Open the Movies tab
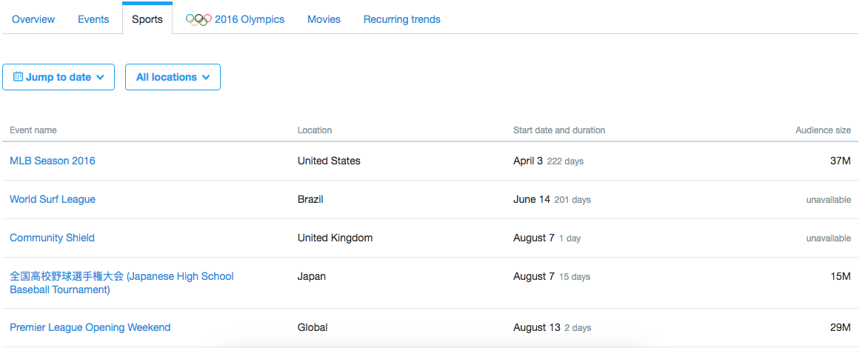The image size is (868, 348). click(x=324, y=19)
